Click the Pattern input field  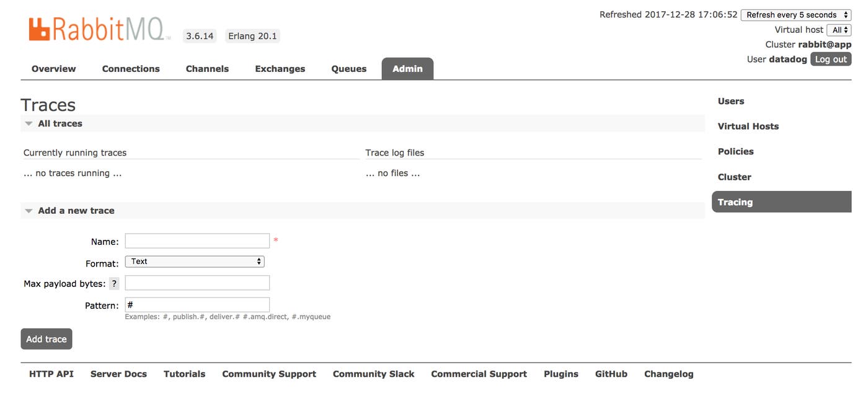click(197, 304)
